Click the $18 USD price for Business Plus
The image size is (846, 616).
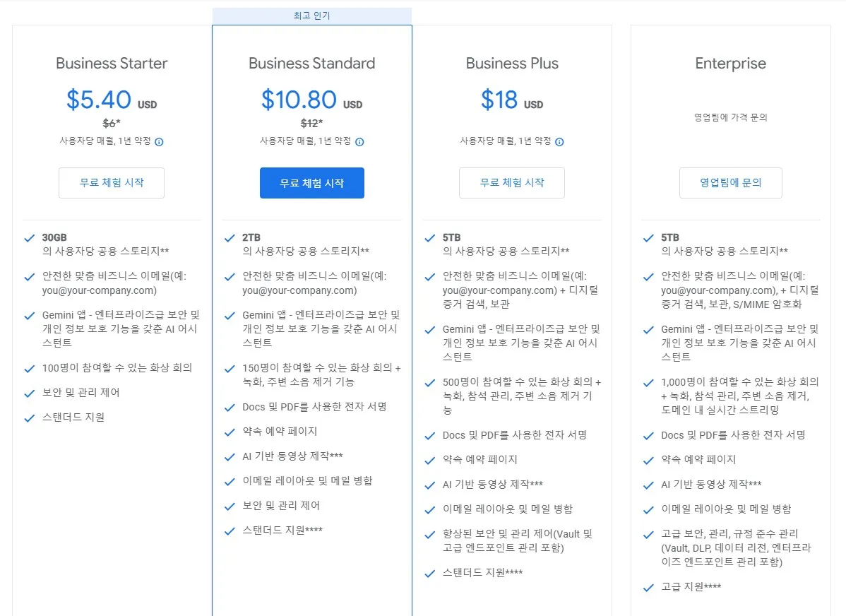512,100
